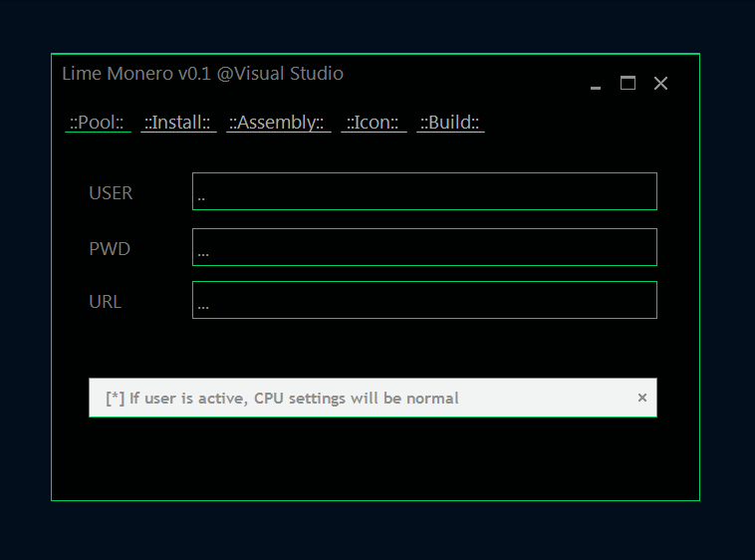755x560 pixels.
Task: Click into the PWD text box
Action: [424, 247]
